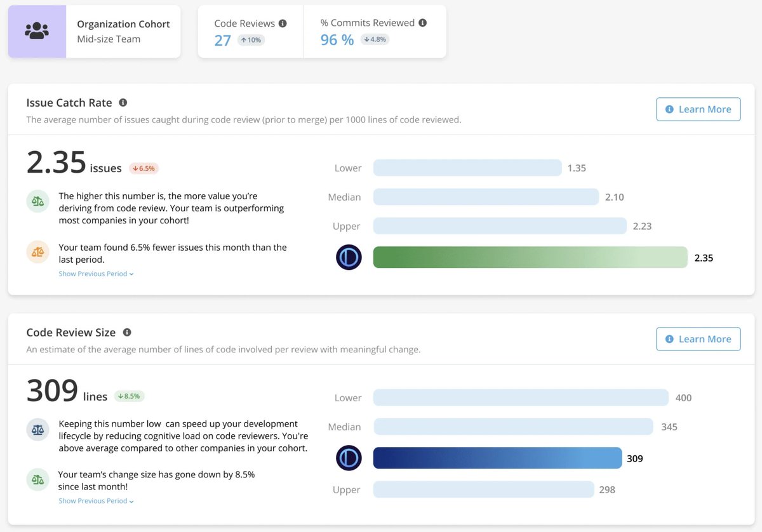
Task: Click the Upper 2.23 bar in Issue Catch Rate
Action: click(x=500, y=226)
